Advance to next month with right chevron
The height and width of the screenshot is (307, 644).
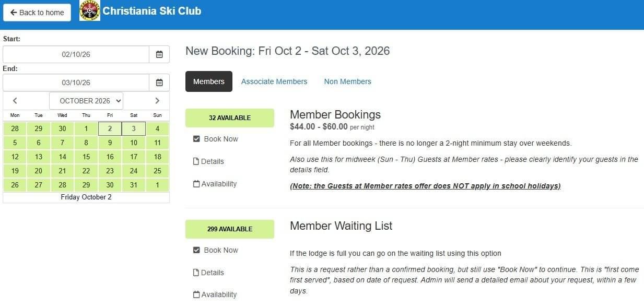(157, 101)
